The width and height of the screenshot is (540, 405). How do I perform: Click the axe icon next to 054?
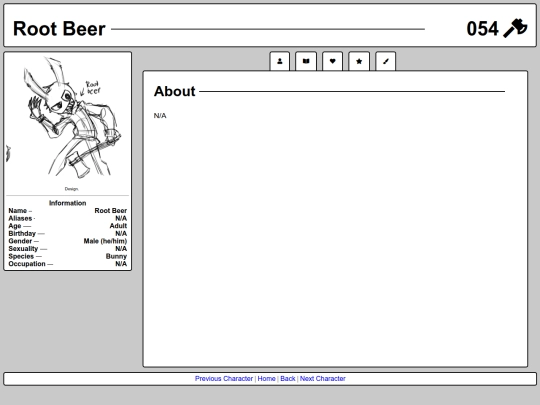point(515,28)
